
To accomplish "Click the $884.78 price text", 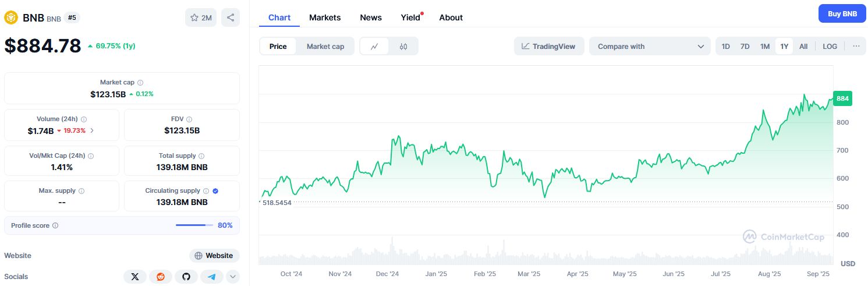I will (x=42, y=45).
